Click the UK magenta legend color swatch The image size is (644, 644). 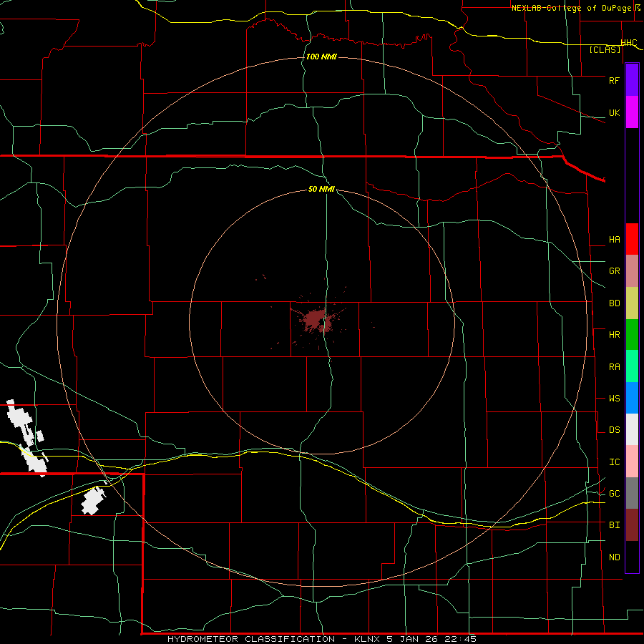(x=632, y=112)
